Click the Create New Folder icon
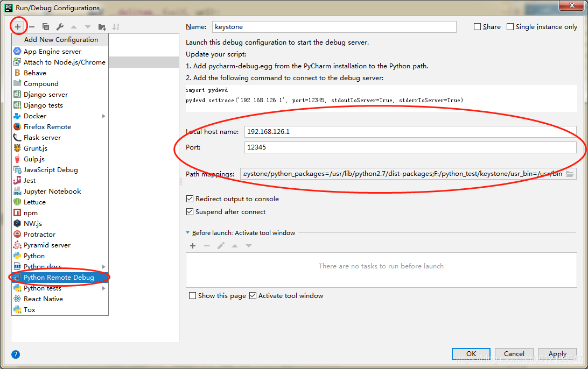 (102, 26)
